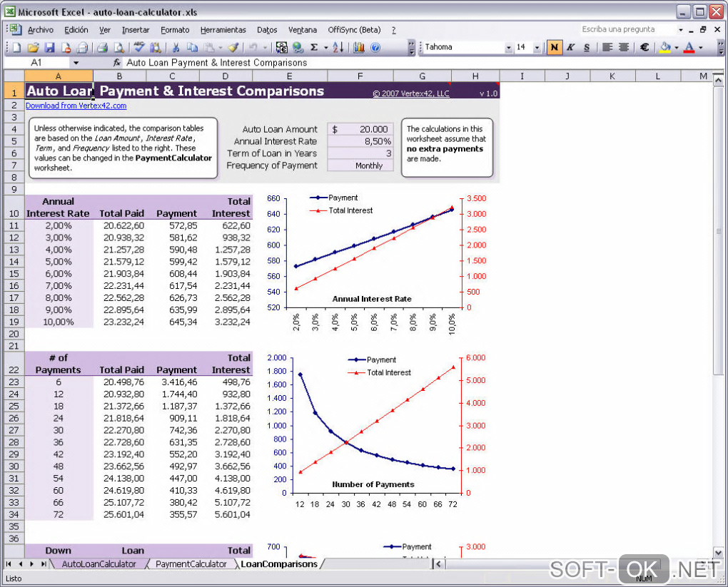
Task: Cut the selection with the scissors icon
Action: tap(176, 47)
